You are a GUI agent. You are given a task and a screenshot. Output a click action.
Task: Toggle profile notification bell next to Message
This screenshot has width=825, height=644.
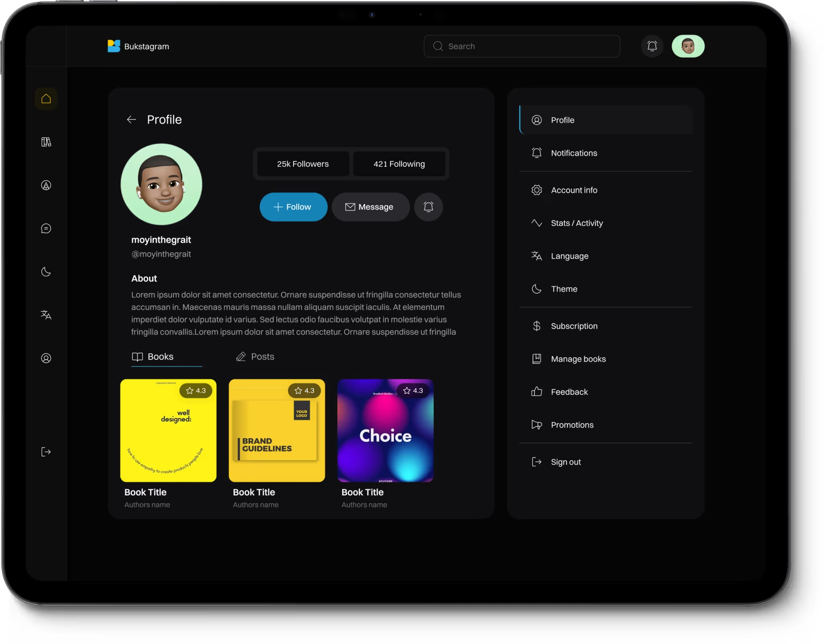[428, 207]
